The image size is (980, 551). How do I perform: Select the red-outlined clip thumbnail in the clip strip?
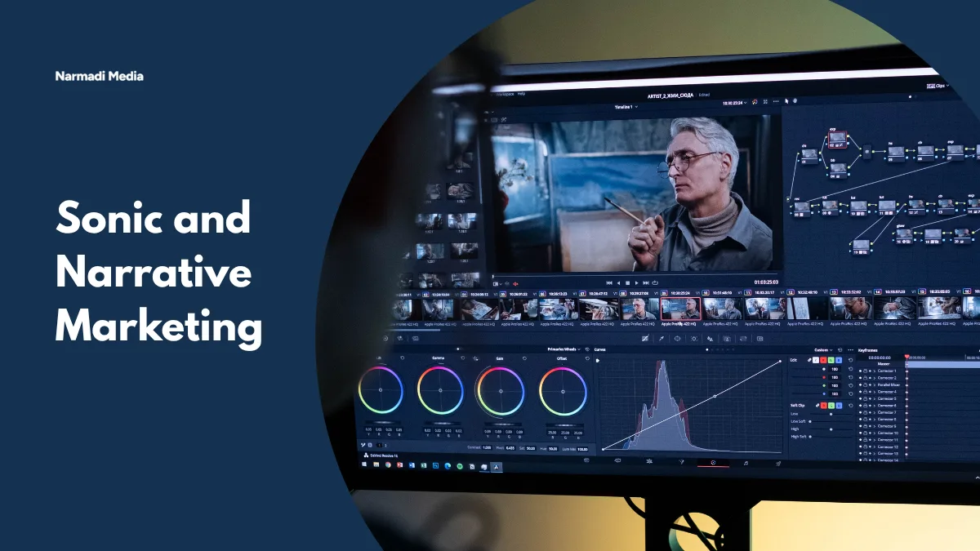pos(679,308)
